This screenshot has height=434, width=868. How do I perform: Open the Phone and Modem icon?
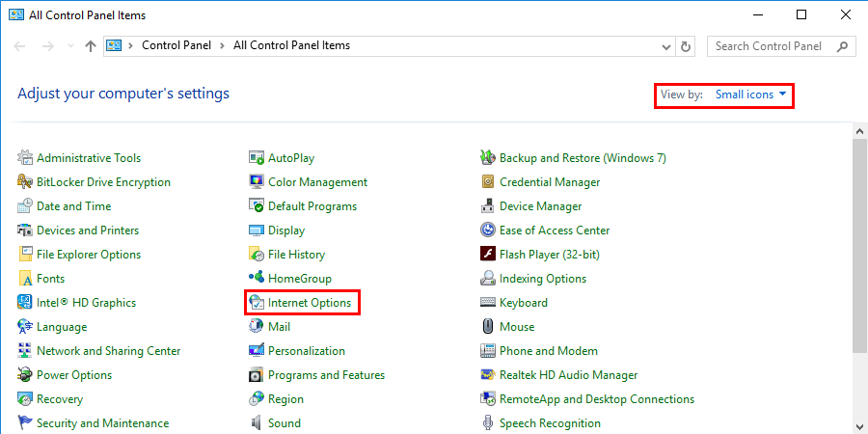(488, 351)
